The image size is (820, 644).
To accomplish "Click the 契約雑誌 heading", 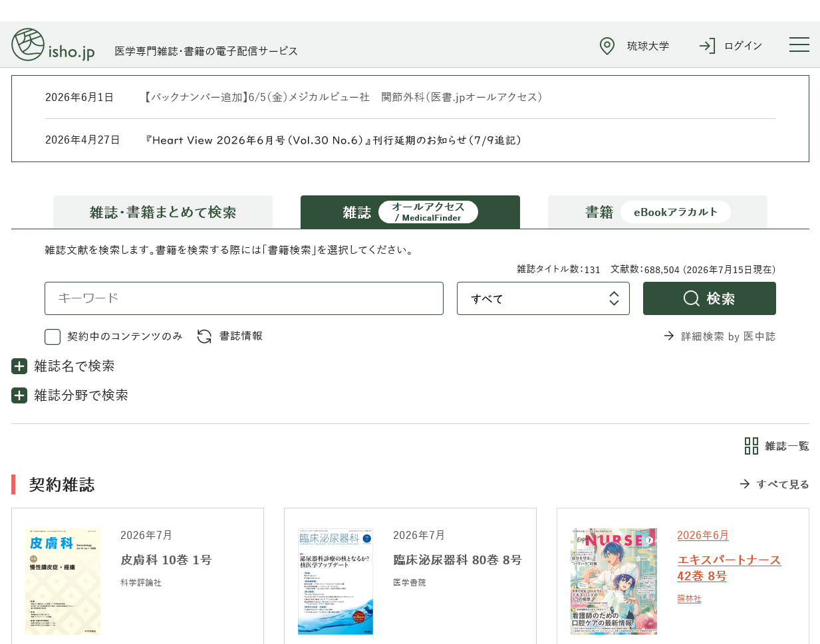I will tap(62, 484).
